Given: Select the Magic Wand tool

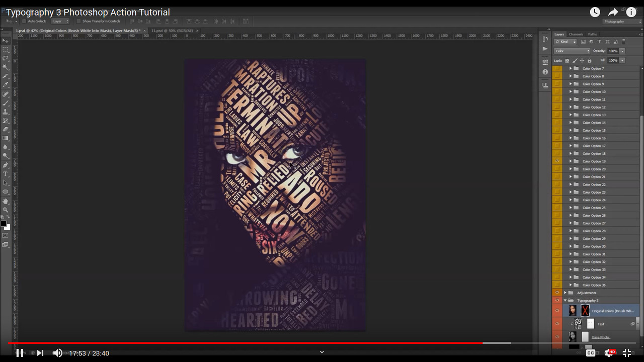Looking at the screenshot, I should coord(6,67).
